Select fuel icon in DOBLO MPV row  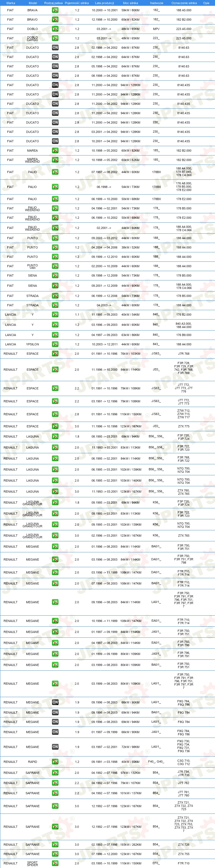(55, 29)
